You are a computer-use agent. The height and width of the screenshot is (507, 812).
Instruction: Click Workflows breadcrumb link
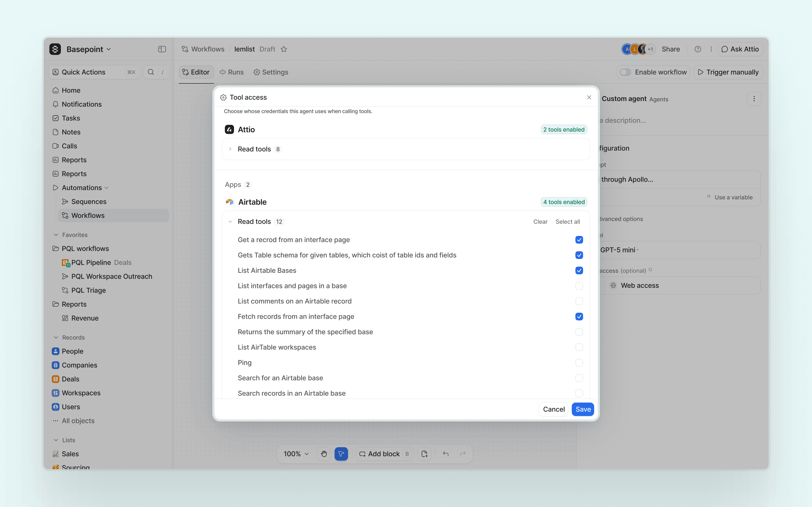(x=203, y=49)
